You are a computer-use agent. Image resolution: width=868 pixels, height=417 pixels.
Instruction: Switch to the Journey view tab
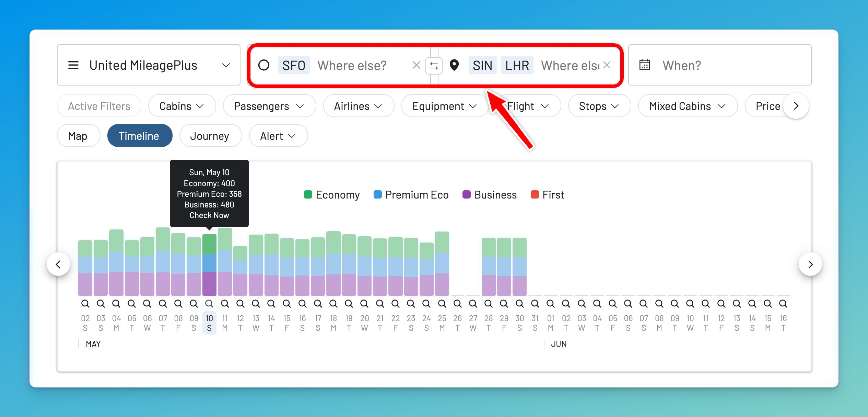(x=210, y=136)
